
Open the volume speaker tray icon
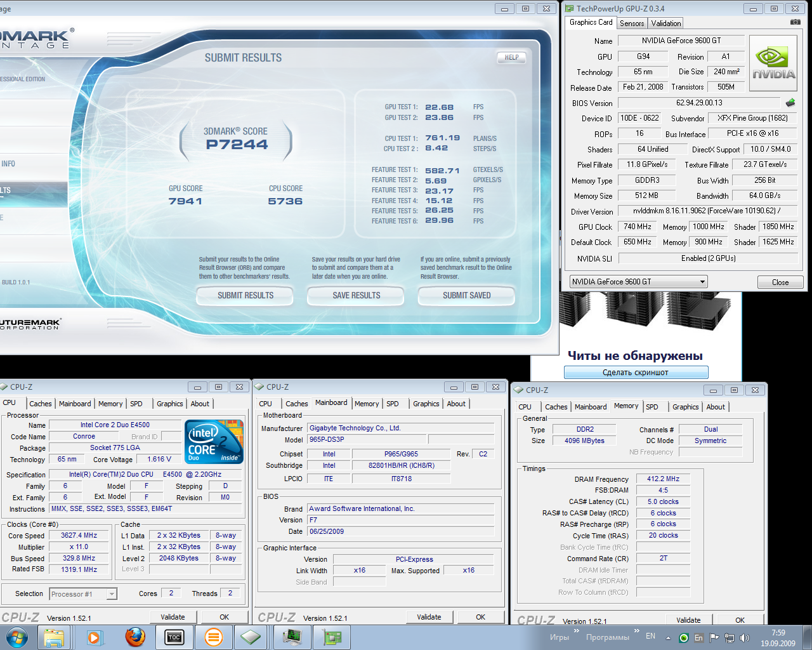tap(745, 638)
